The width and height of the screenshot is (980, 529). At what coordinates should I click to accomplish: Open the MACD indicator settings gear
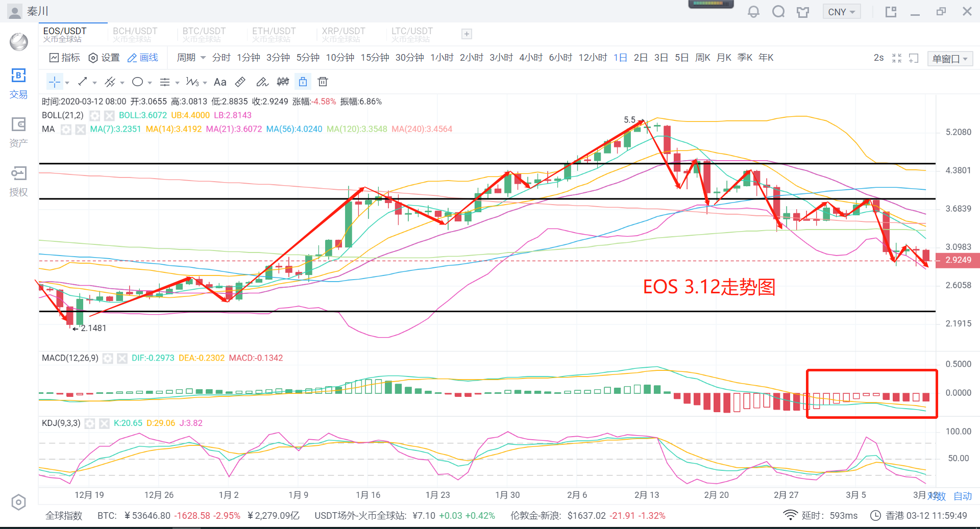108,358
